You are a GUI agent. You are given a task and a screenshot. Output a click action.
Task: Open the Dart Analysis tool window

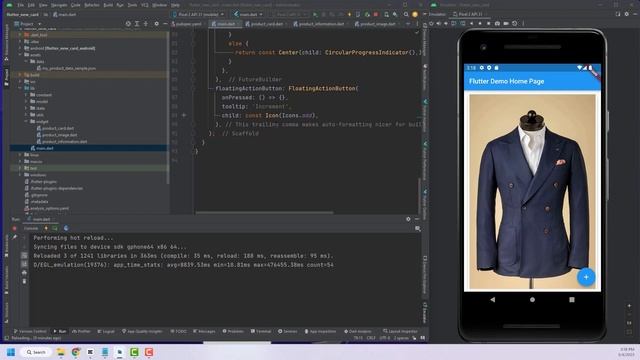(358, 331)
